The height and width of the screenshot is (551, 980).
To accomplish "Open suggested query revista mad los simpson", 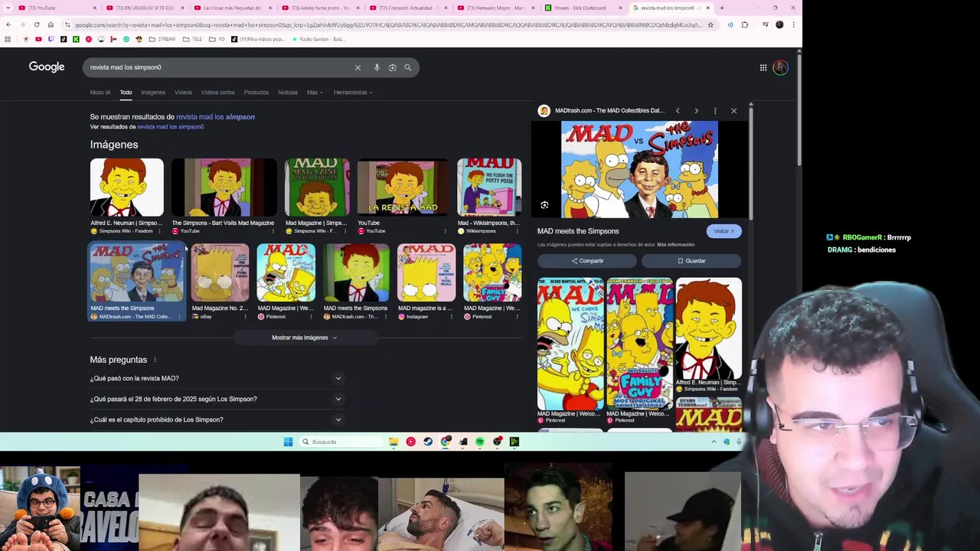I will 215,117.
